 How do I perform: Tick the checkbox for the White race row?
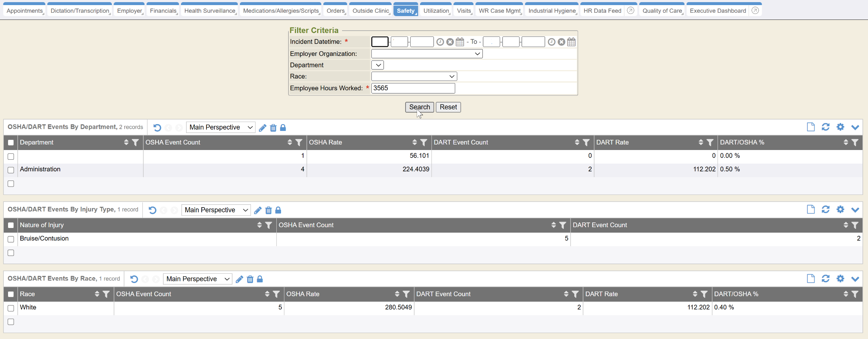pyautogui.click(x=11, y=308)
